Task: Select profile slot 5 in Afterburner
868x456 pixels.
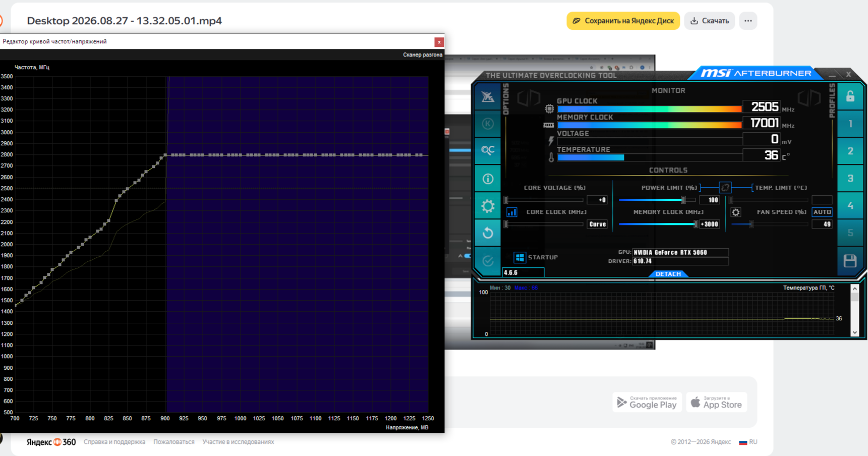Action: point(850,233)
